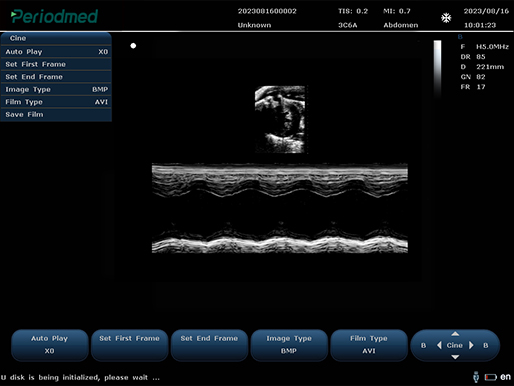
Task: Click the USB device status icon
Action: (x=476, y=377)
